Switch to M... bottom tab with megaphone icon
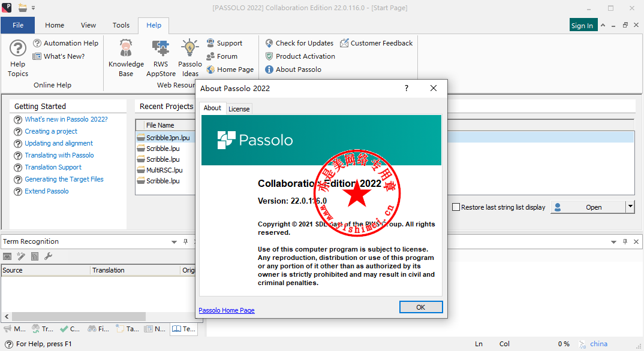 (x=14, y=329)
